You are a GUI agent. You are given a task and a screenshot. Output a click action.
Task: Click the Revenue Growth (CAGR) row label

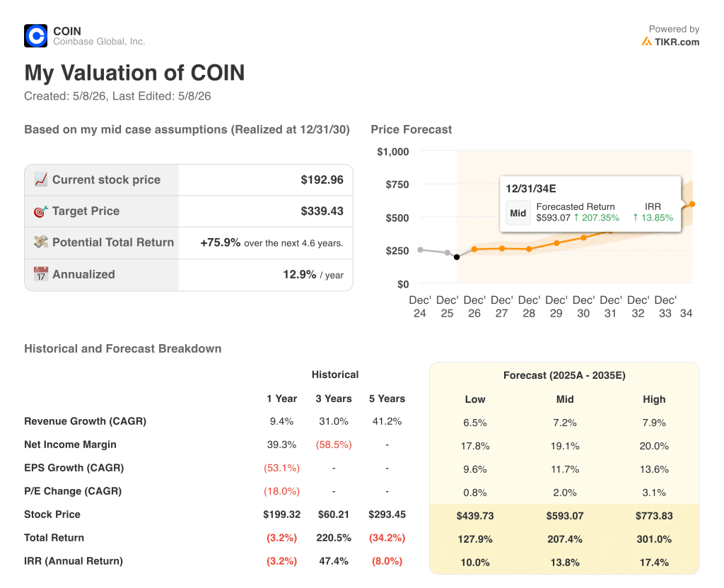(85, 421)
